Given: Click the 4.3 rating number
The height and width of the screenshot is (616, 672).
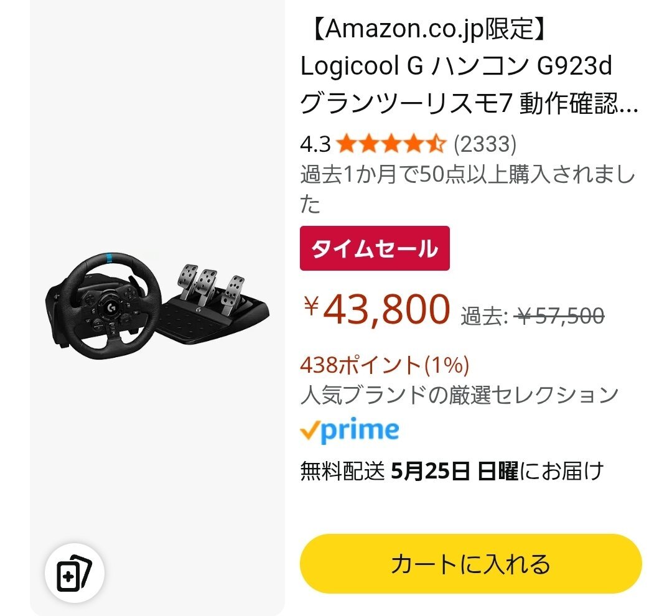Looking at the screenshot, I should point(315,144).
